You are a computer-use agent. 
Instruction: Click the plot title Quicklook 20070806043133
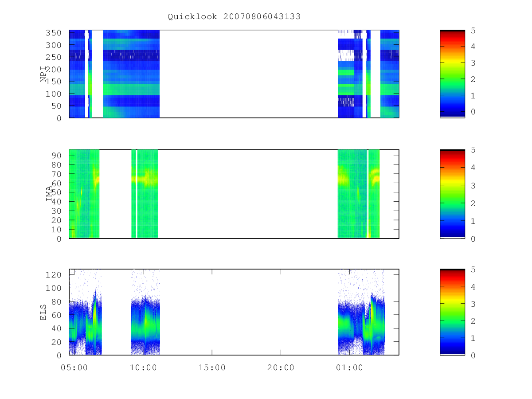pyautogui.click(x=234, y=17)
